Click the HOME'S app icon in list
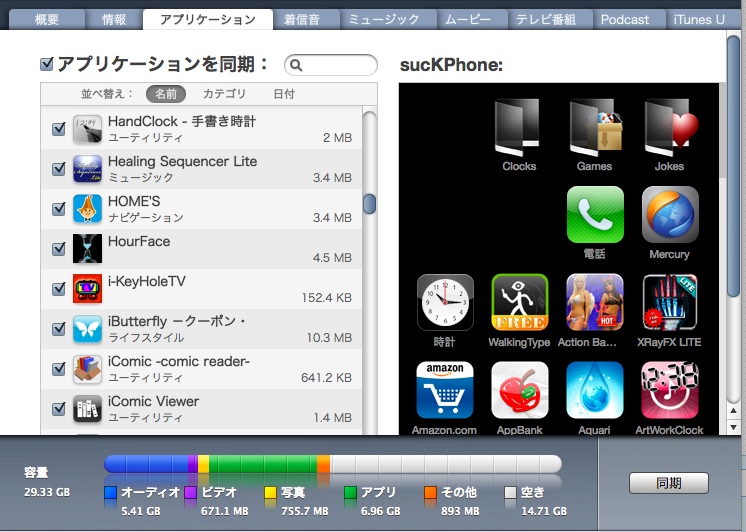The width and height of the screenshot is (746, 532). 87,208
